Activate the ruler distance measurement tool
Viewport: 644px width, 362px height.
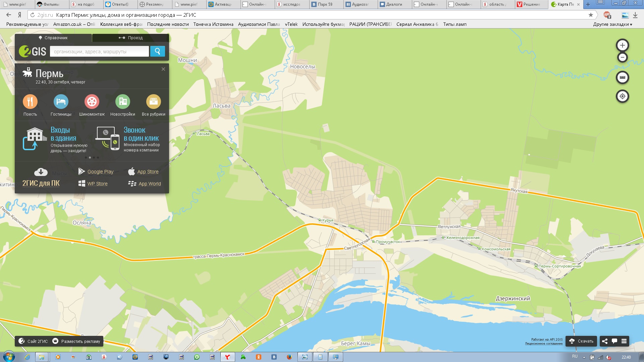point(622,77)
